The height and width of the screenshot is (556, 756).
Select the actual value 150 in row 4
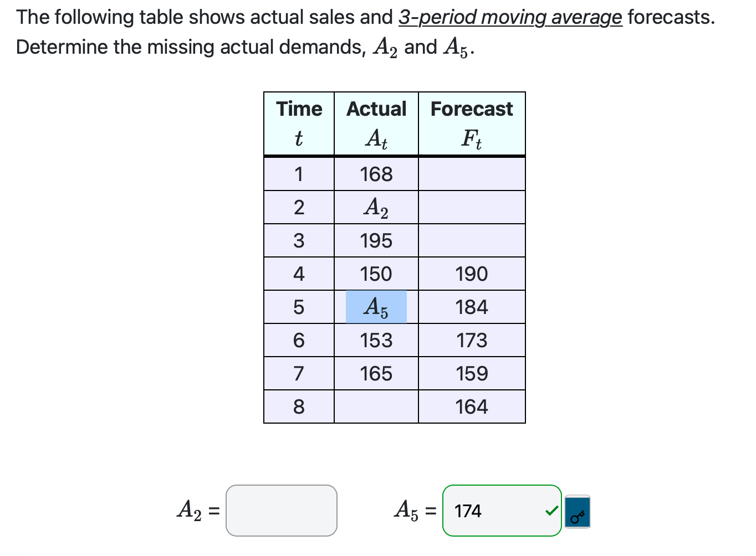[x=376, y=274]
